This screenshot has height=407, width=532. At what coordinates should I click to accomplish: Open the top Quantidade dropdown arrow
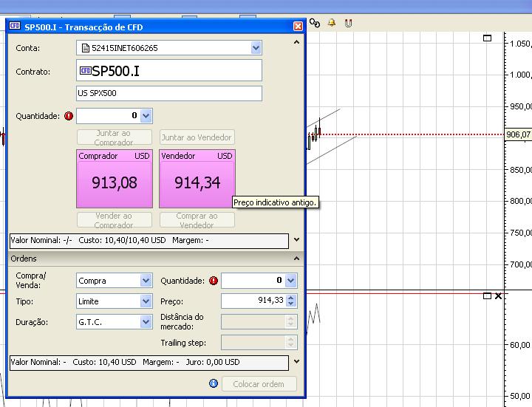(146, 116)
